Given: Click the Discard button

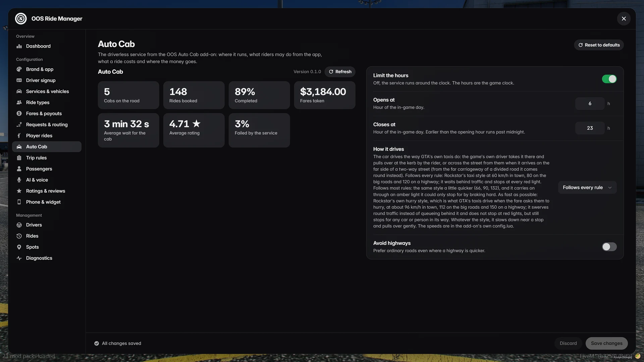Looking at the screenshot, I should [x=568, y=343].
